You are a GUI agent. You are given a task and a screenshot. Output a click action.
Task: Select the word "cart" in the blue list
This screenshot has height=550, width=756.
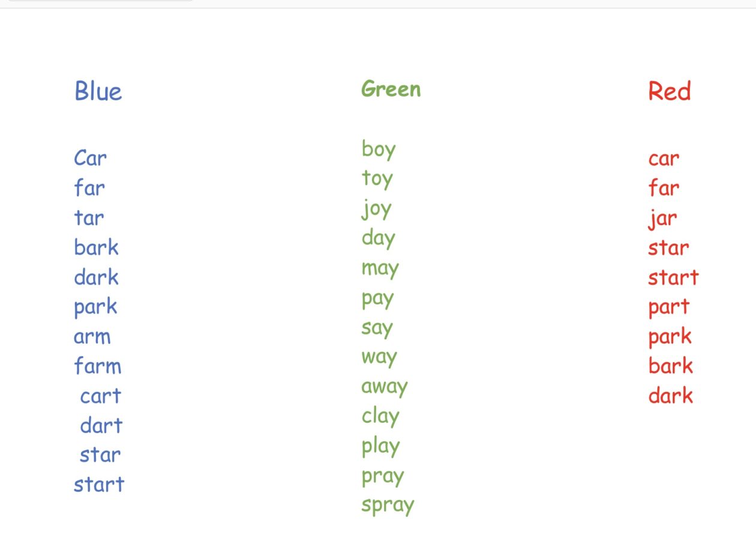click(101, 396)
